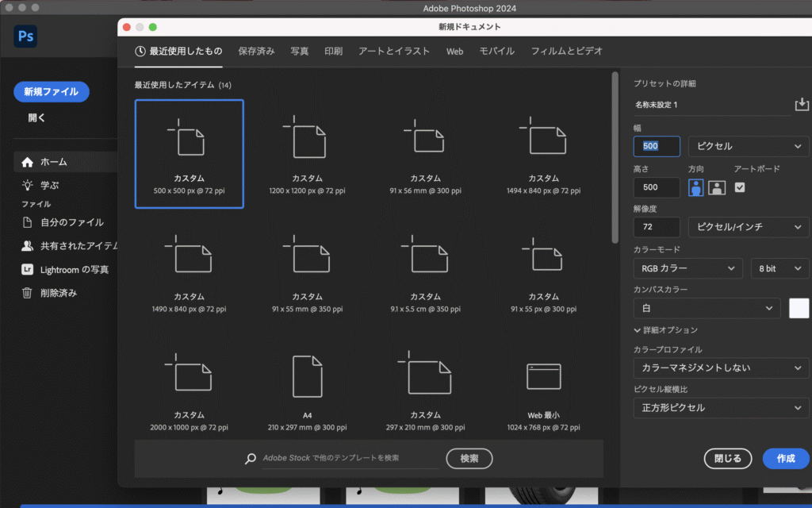Open the RGB カラー color mode dropdown
Image resolution: width=812 pixels, height=508 pixels.
[688, 269]
